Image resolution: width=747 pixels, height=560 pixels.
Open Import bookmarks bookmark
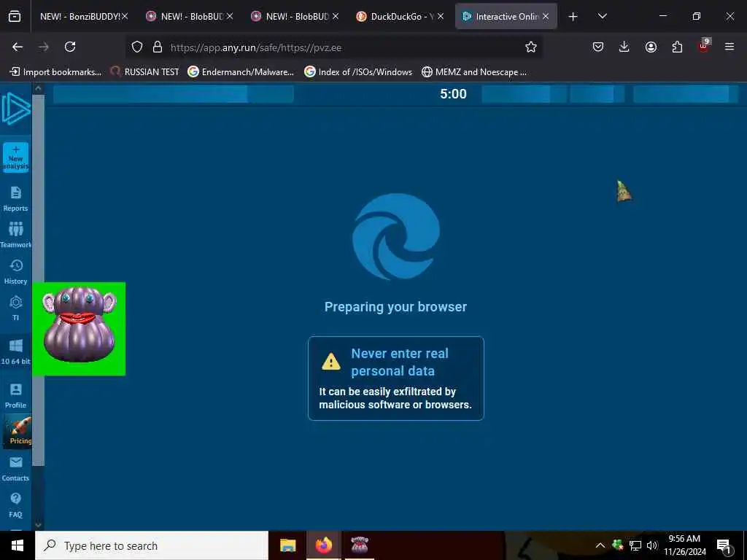coord(55,72)
